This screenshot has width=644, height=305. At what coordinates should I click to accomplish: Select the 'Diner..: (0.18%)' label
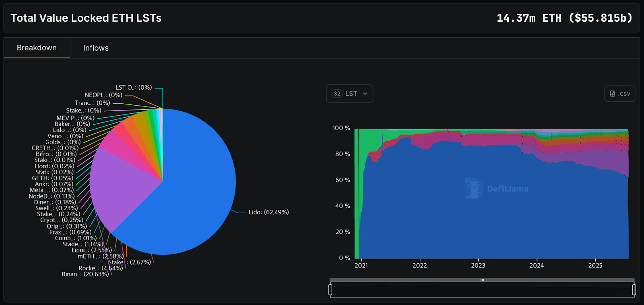click(x=55, y=202)
